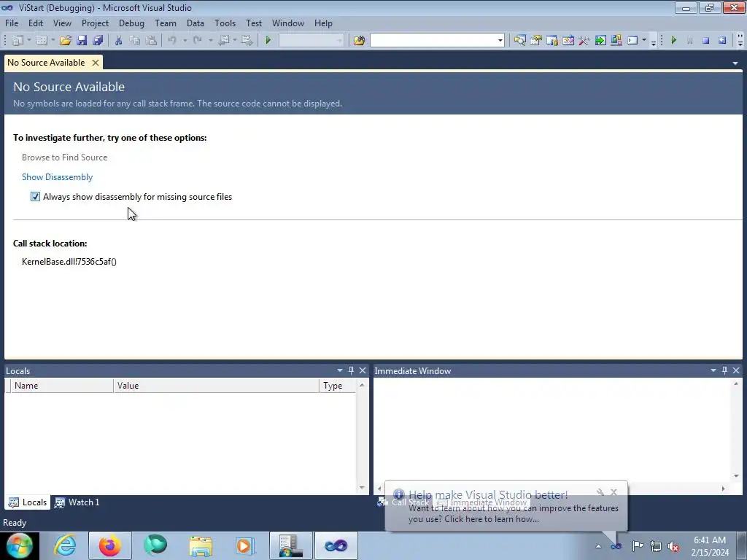
Task: Open the Redo history dropdown arrow
Action: (210, 41)
